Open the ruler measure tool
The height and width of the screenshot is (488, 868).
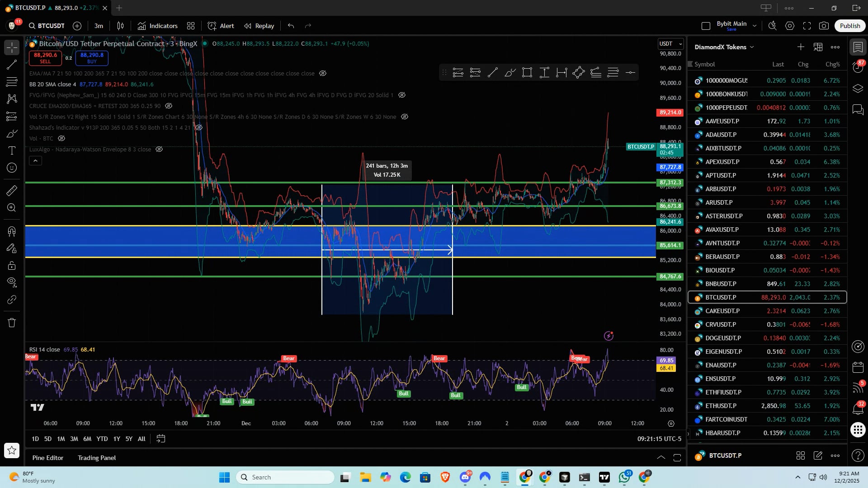tap(12, 191)
